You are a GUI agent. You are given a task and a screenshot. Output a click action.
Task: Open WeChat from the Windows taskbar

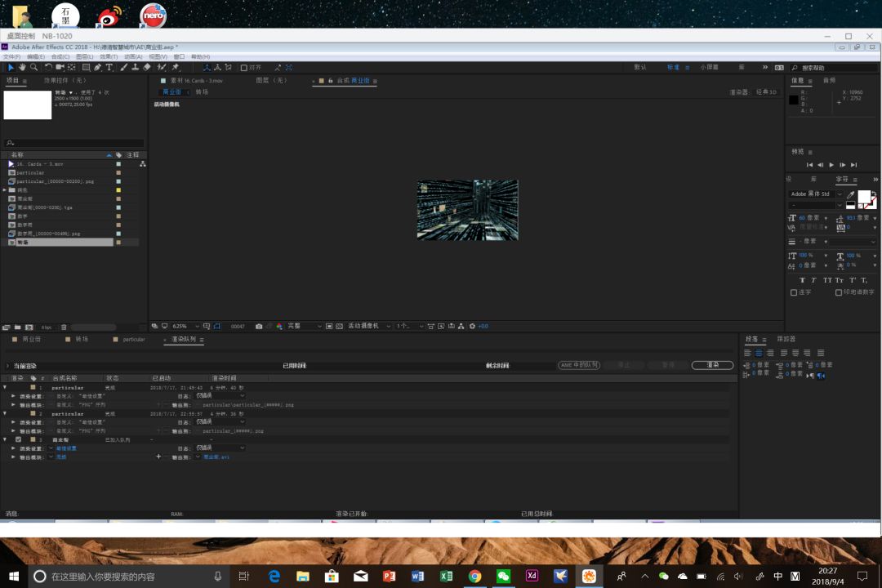point(503,576)
